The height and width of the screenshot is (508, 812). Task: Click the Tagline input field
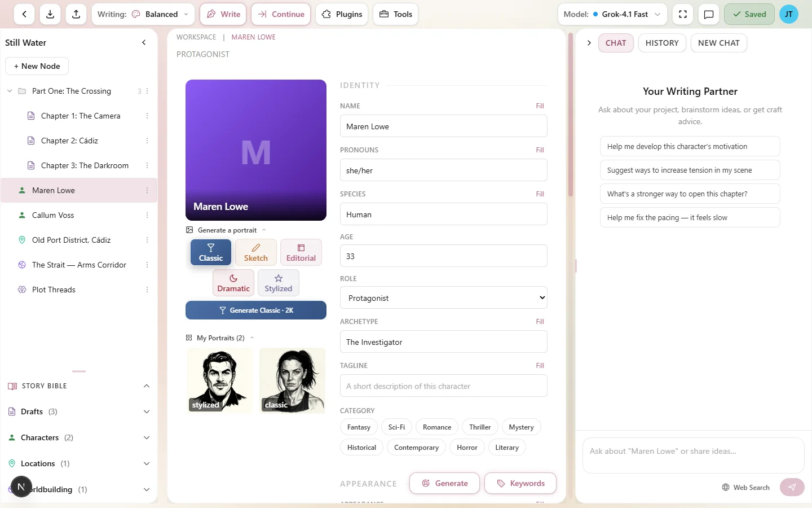443,386
